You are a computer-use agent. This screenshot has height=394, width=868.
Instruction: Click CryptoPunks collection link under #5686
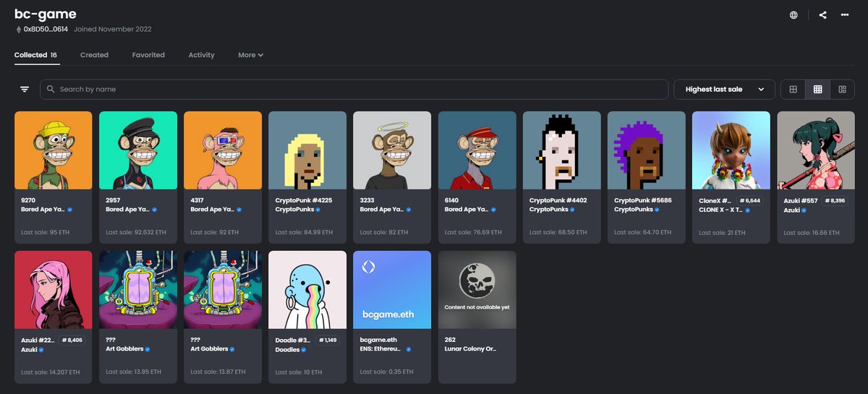[x=634, y=209]
